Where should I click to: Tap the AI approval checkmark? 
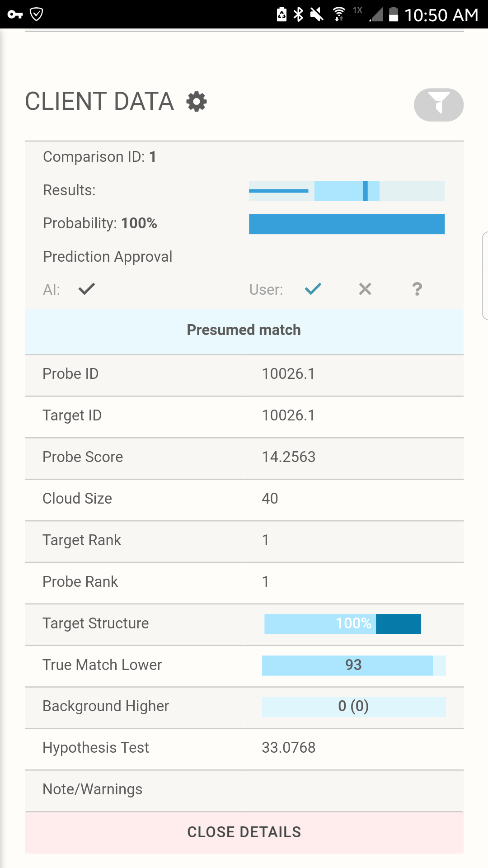coord(87,289)
